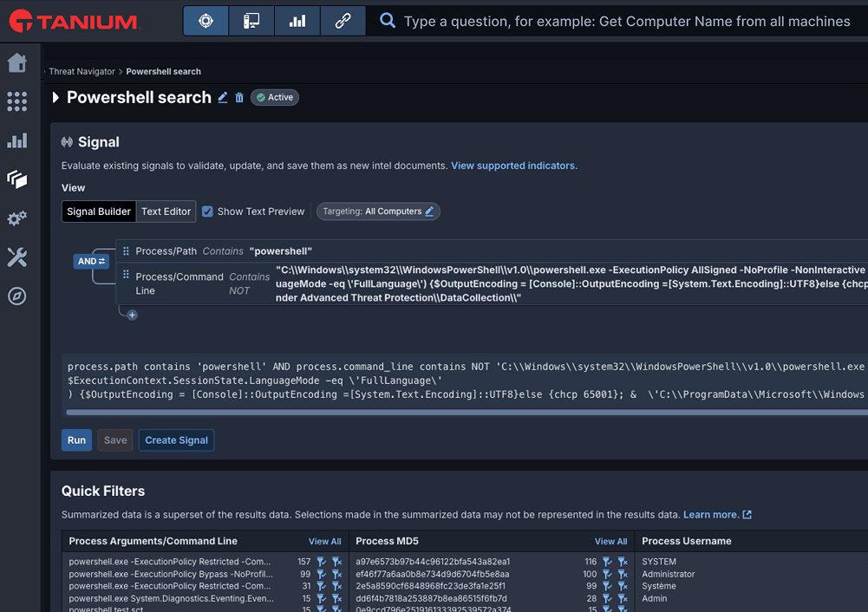Click the Active status badge

coord(275,97)
